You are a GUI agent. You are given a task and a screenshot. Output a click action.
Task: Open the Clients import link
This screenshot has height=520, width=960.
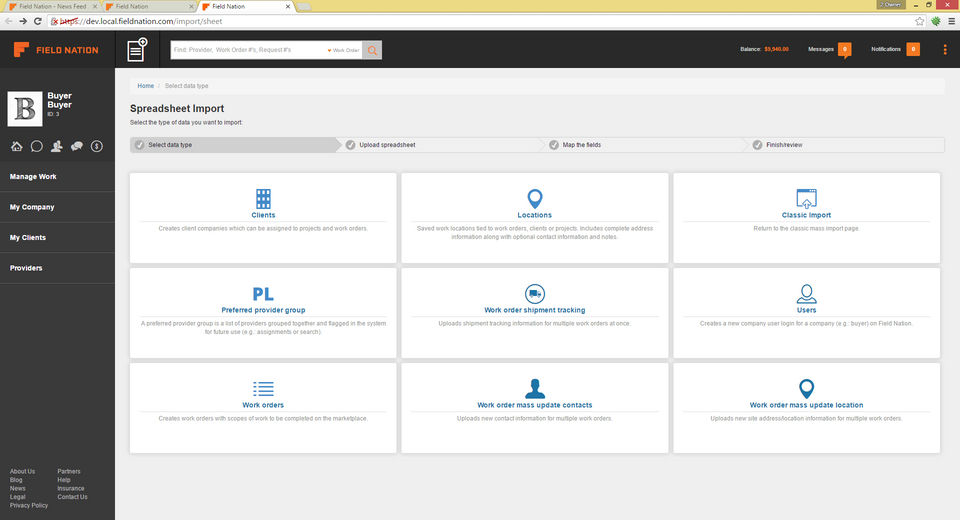[263, 215]
